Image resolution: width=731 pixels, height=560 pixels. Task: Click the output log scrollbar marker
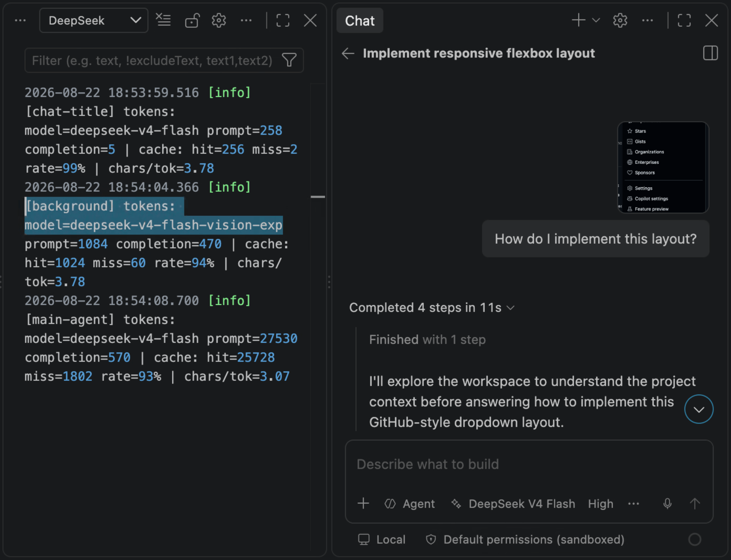(318, 197)
